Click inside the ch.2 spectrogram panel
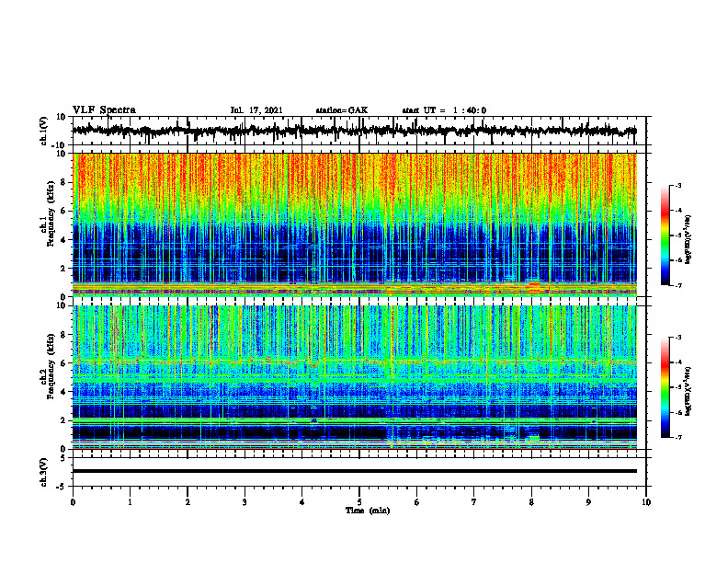Image resolution: width=728 pixels, height=563 pixels. (x=354, y=377)
